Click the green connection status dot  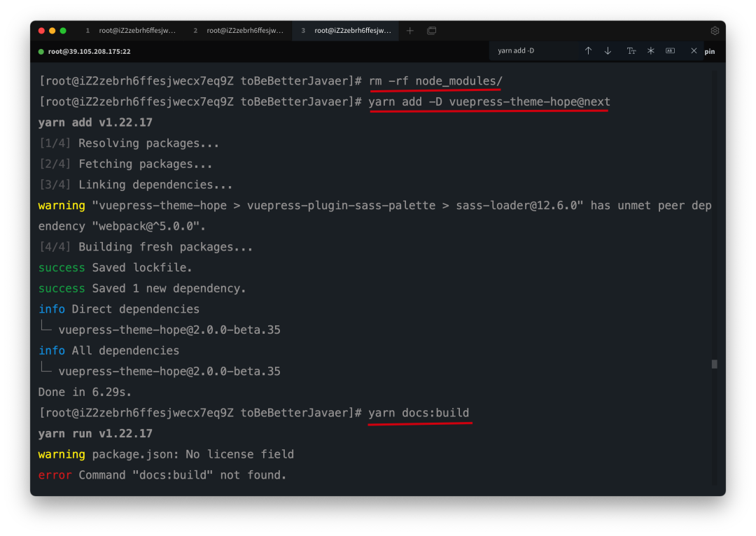tap(41, 52)
